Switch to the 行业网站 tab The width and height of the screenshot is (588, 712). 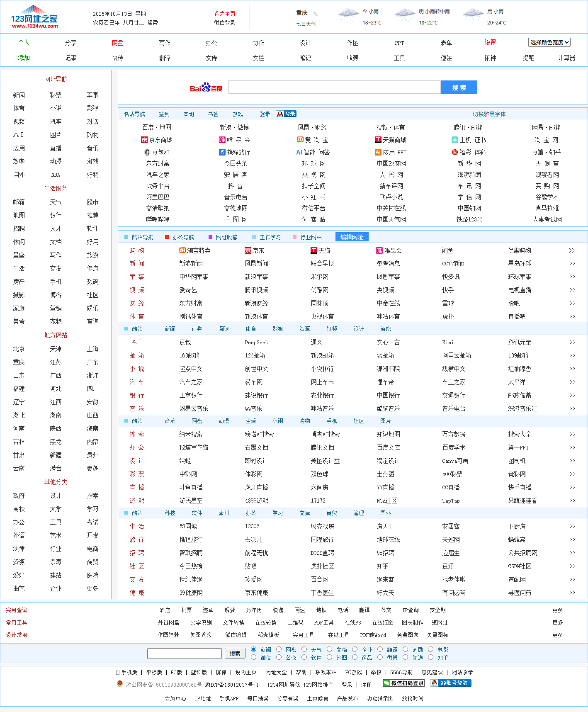pos(311,237)
